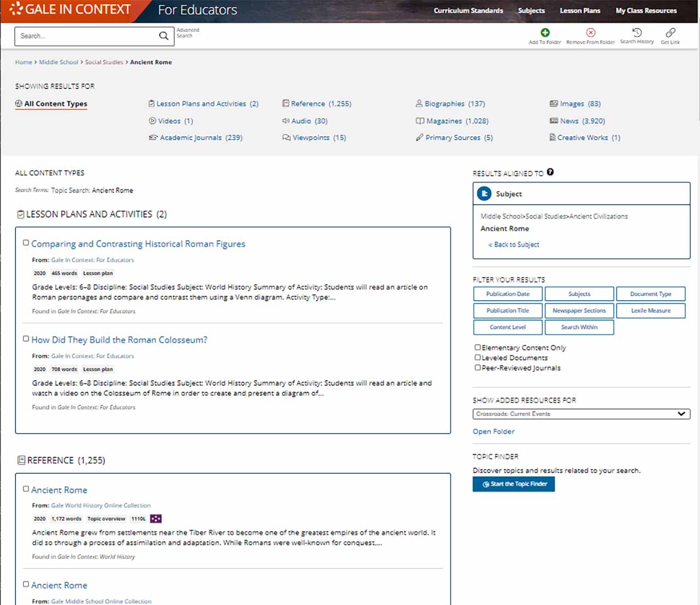Viewport: 700px width, 605px height.
Task: Open My Class Resources menu
Action: (646, 10)
